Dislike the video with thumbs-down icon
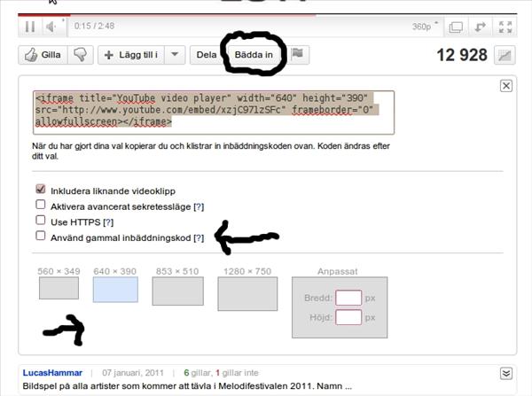The image size is (532, 396). click(81, 55)
